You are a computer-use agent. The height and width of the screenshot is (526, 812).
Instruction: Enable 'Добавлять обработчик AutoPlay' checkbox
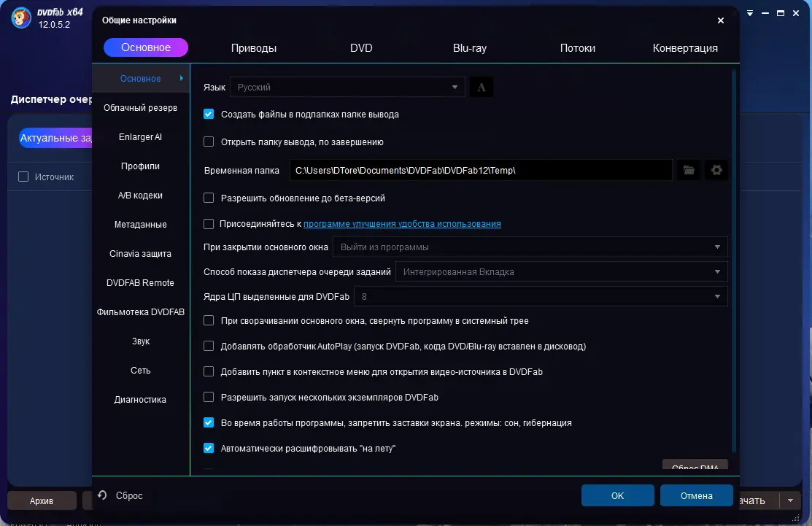click(209, 346)
